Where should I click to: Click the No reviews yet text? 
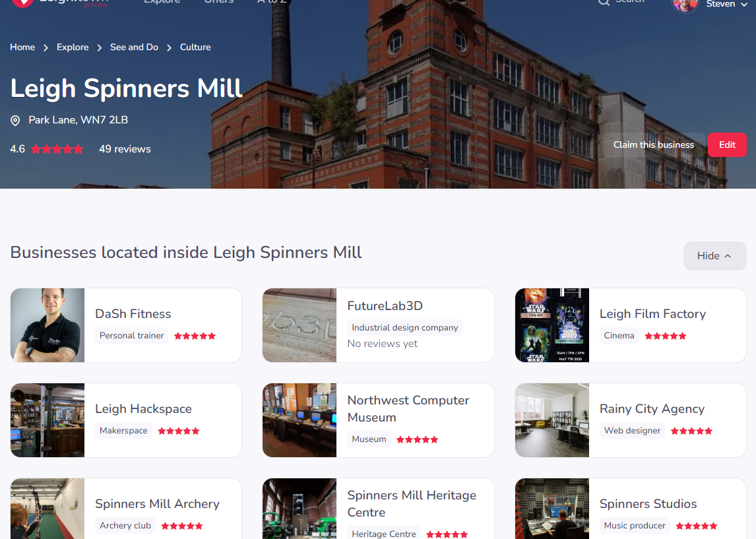point(383,344)
